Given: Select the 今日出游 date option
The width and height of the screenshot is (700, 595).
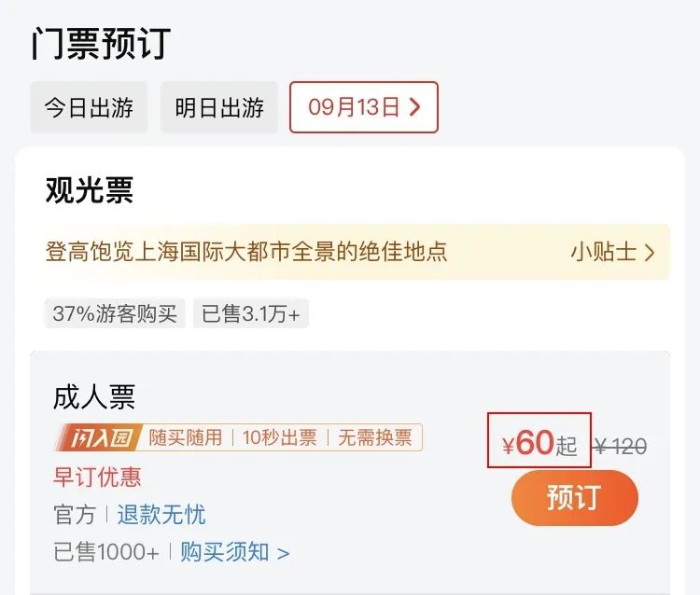Looking at the screenshot, I should coord(89,107).
